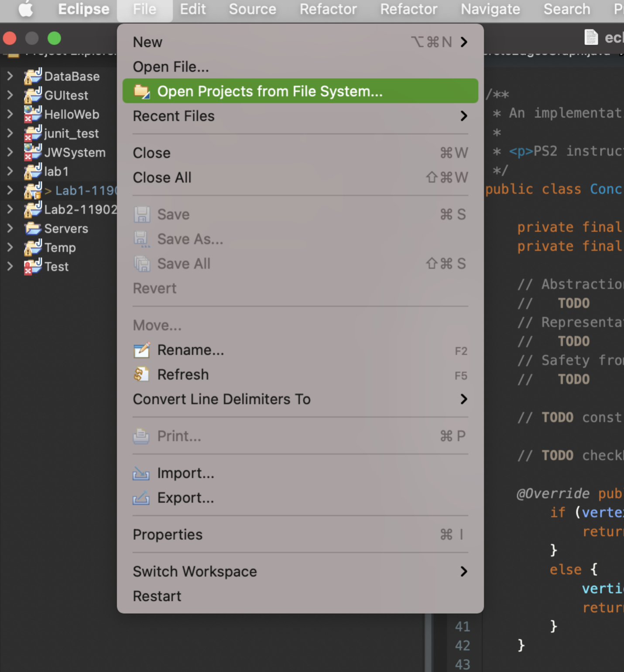
Task: Expand Convert Line Delimiters To submenu
Action: 300,399
